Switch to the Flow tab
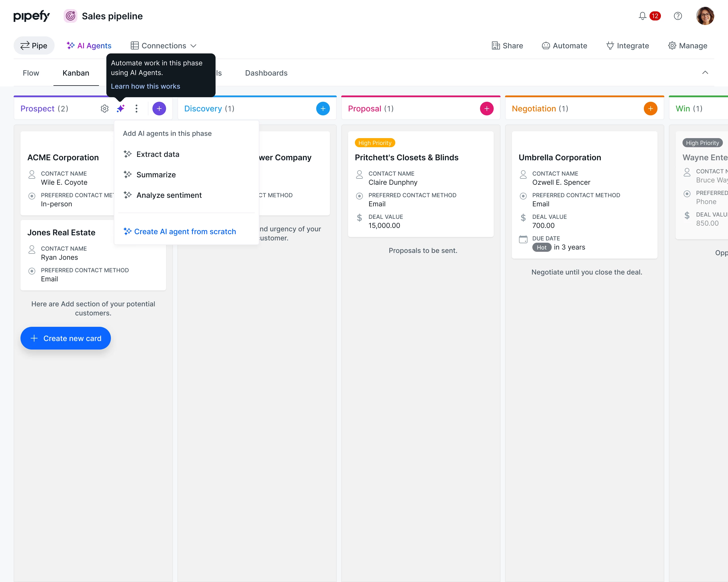Viewport: 728px width, 582px height. 31,73
